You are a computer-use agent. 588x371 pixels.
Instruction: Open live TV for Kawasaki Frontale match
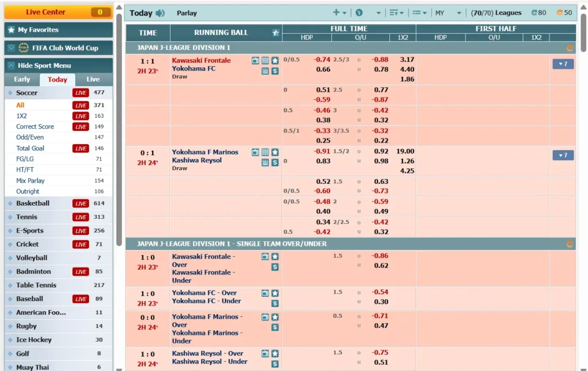click(x=256, y=61)
